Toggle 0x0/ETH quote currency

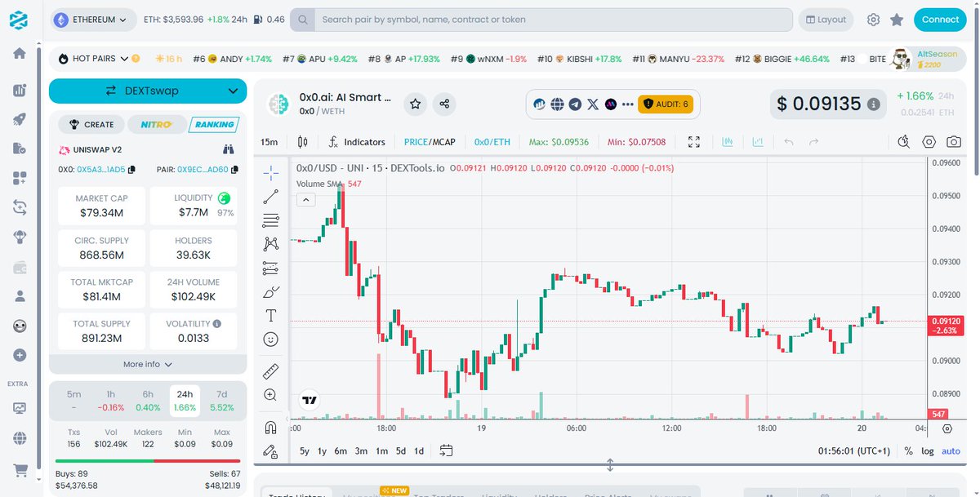[x=492, y=142]
